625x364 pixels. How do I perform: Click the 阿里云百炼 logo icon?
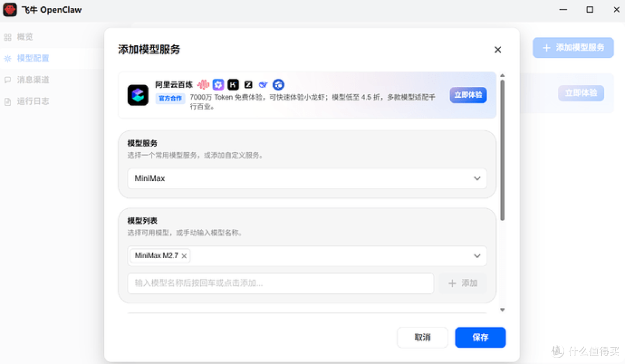click(138, 95)
